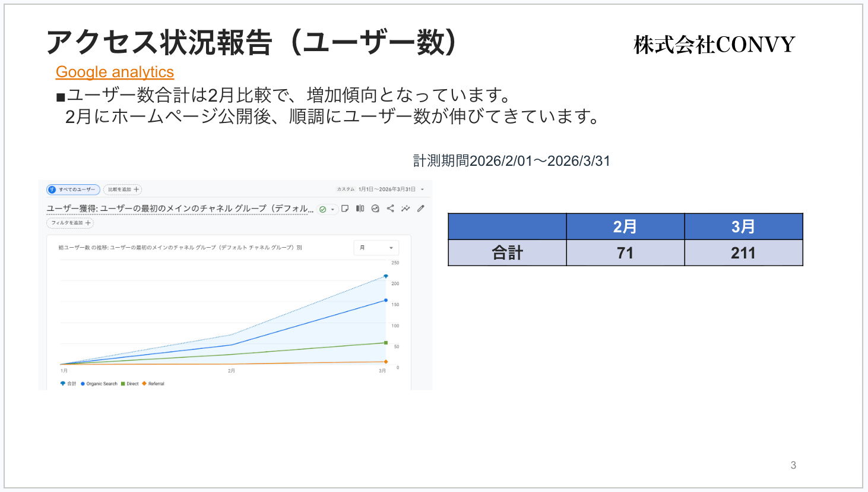Click the compare columns icon in toolbar
The image size is (868, 492).
click(x=360, y=209)
